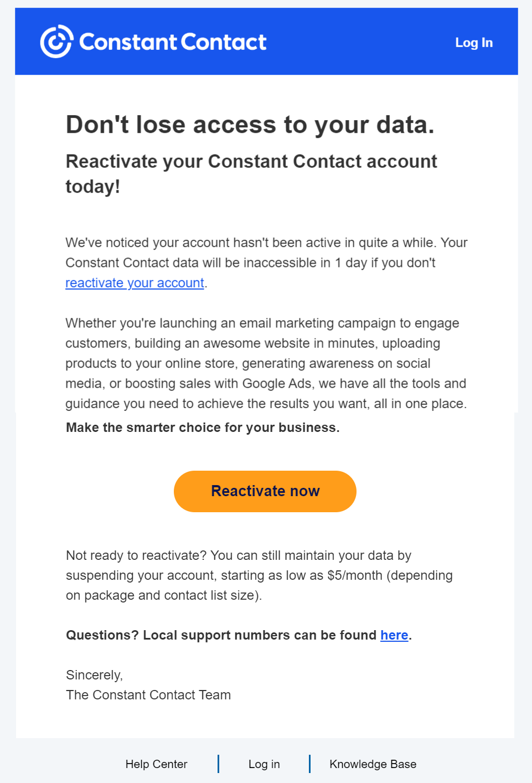Open Log In in the blue header
This screenshot has height=783, width=532.
pyautogui.click(x=473, y=43)
